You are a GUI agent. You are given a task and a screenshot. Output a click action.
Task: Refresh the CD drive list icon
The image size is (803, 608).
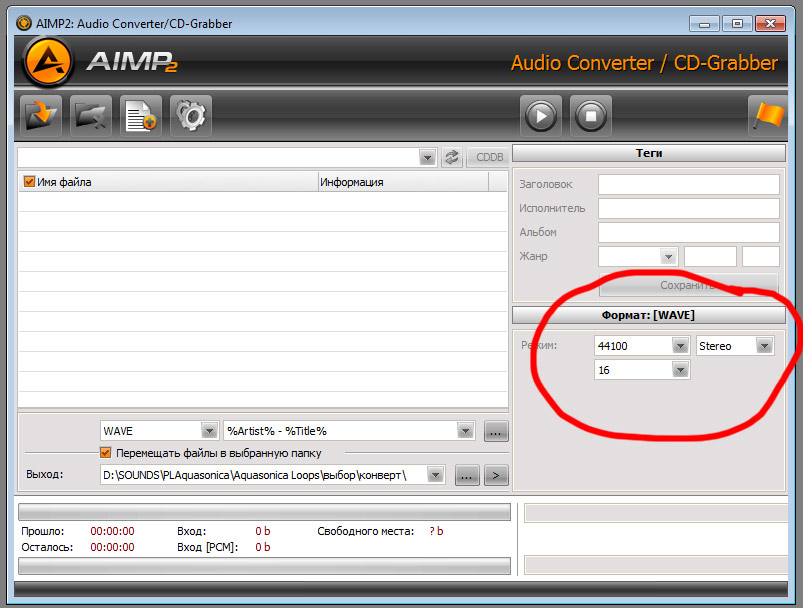(452, 157)
